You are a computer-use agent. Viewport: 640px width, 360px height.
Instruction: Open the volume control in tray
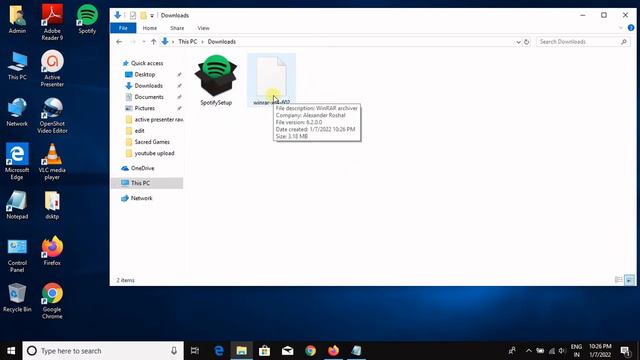(x=562, y=351)
